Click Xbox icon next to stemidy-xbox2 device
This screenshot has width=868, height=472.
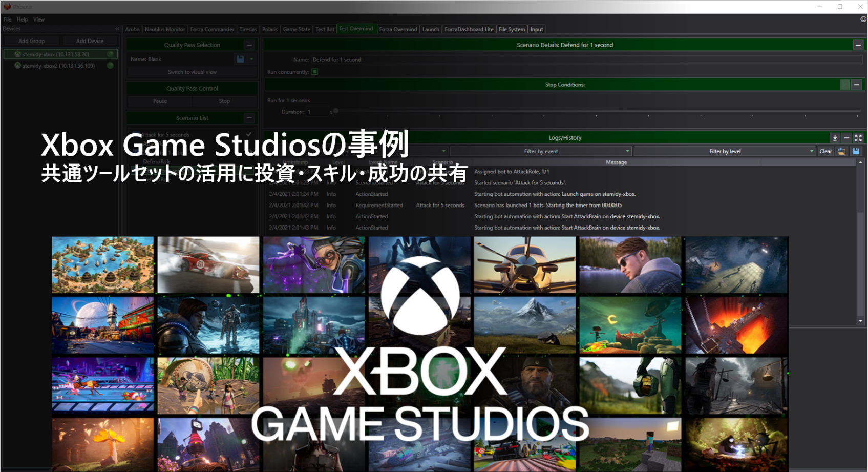click(18, 66)
